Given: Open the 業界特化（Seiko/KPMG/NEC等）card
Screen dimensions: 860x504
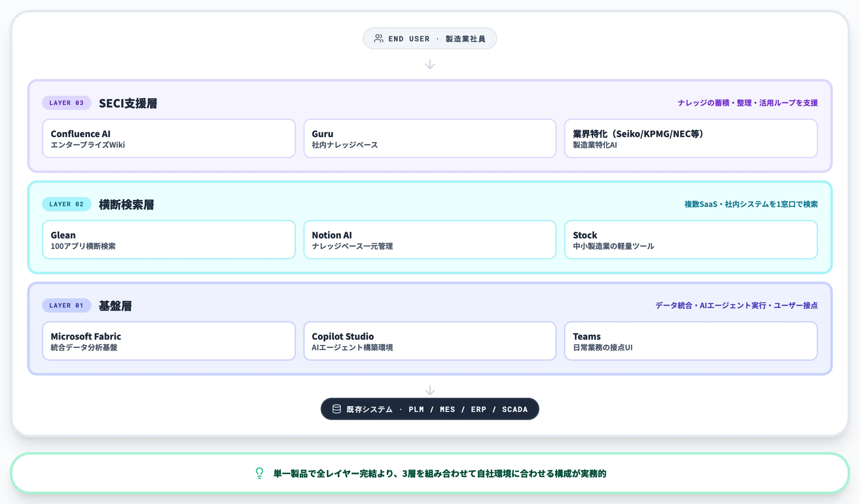Looking at the screenshot, I should tap(691, 138).
